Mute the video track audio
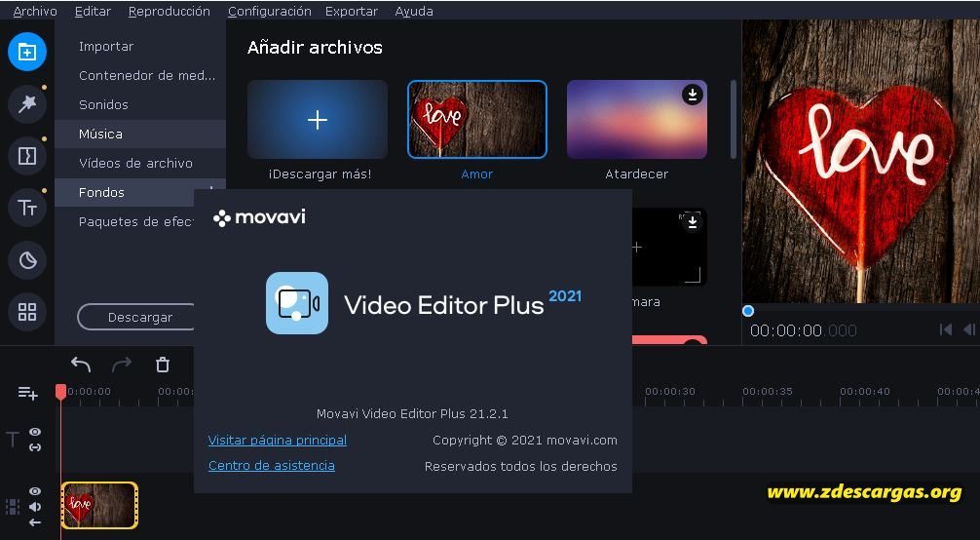This screenshot has height=540, width=980. tap(35, 507)
